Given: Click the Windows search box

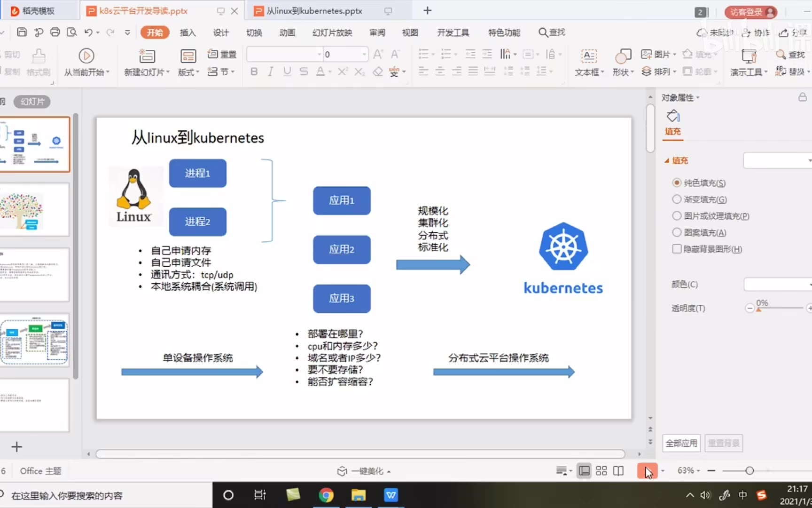Looking at the screenshot, I should (106, 495).
